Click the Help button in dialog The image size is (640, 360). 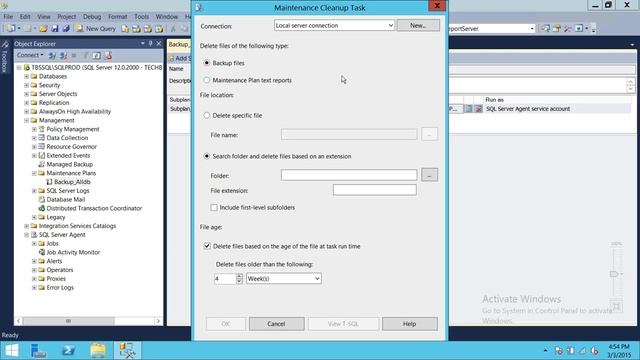pyautogui.click(x=409, y=324)
